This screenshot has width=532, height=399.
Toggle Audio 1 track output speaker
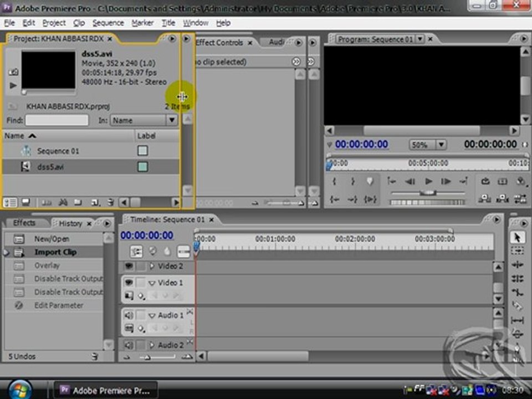pyautogui.click(x=129, y=315)
